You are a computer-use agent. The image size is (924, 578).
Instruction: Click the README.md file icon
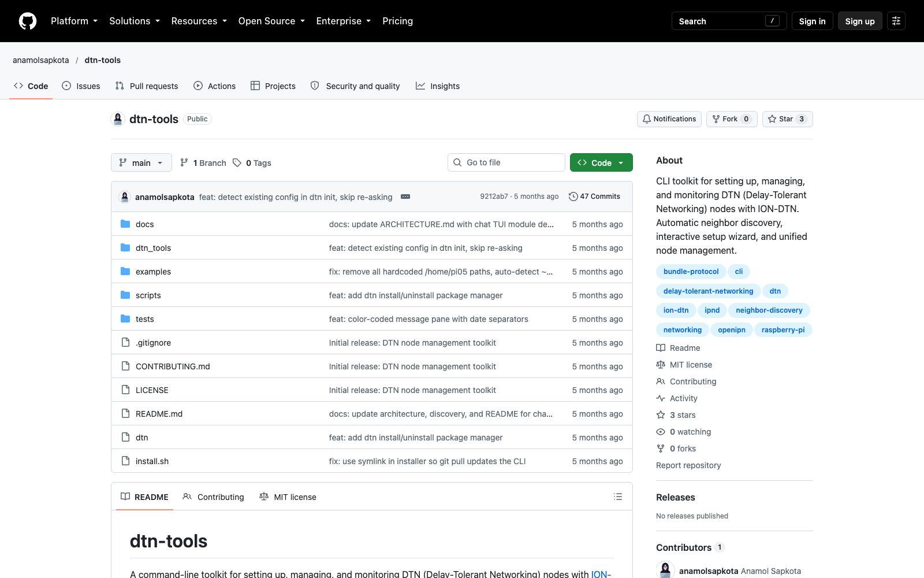point(125,413)
